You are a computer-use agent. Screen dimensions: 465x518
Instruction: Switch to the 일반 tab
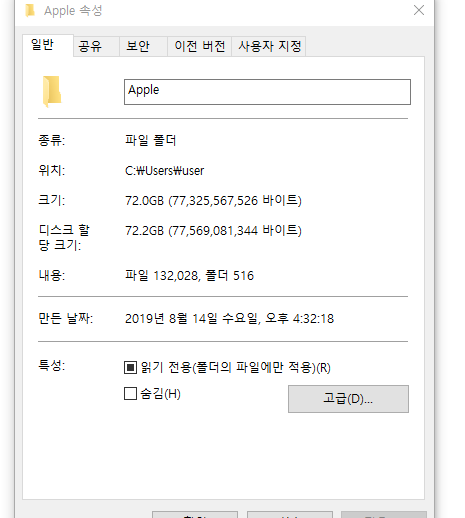[48, 45]
